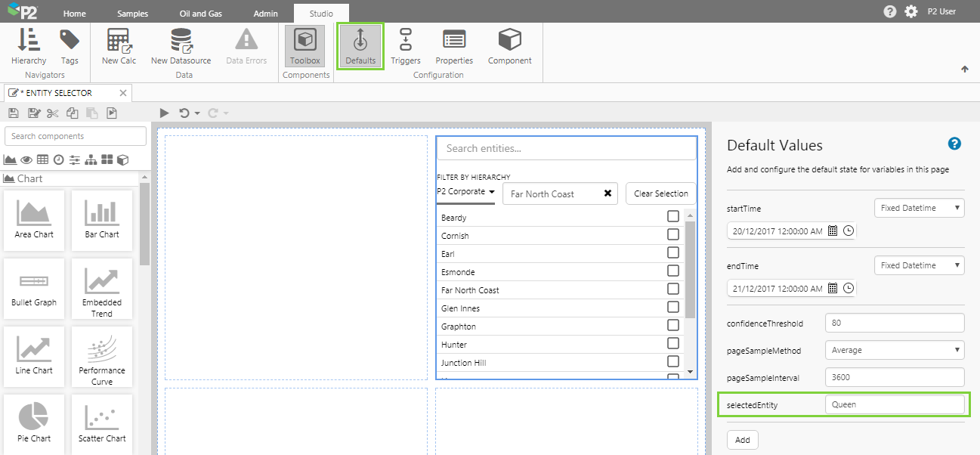Open calendar picker for startTime
This screenshot has width=980, height=455.
pyautogui.click(x=833, y=231)
